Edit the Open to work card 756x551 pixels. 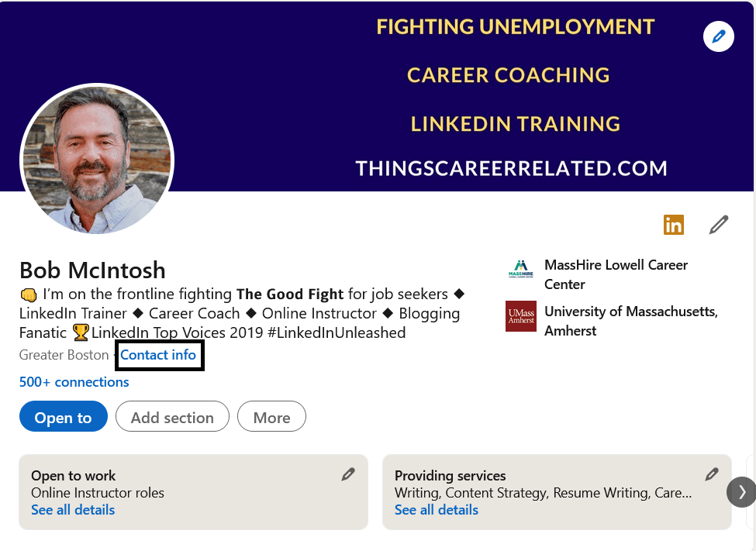pos(348,474)
